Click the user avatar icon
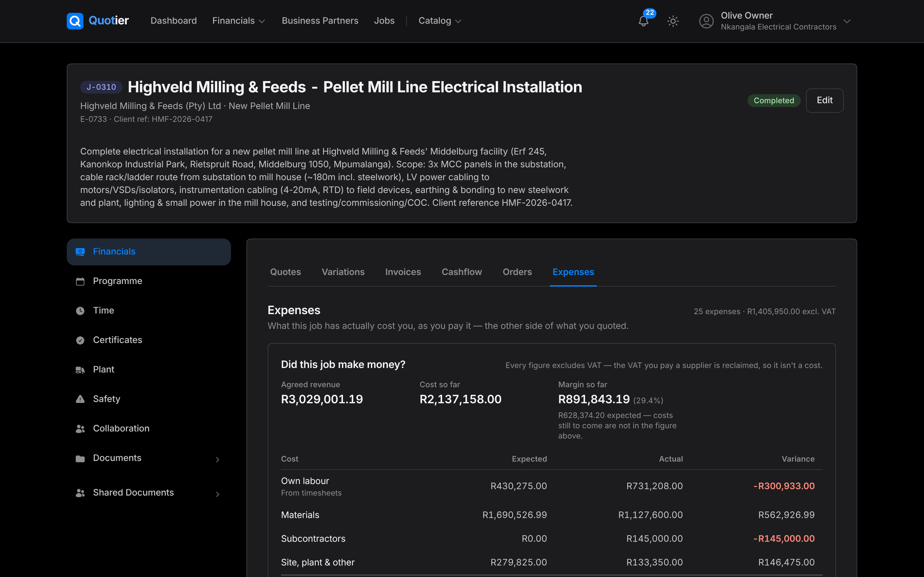 [x=706, y=21]
